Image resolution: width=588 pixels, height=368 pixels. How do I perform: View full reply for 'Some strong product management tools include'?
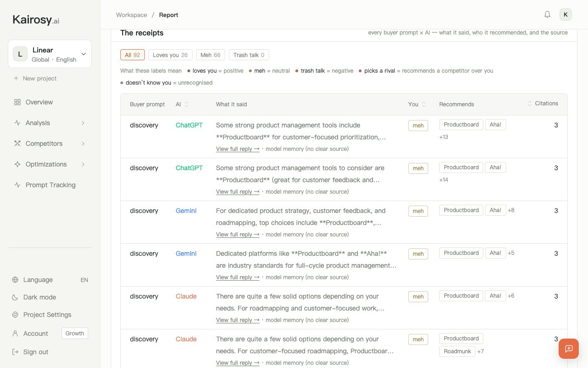(x=237, y=149)
